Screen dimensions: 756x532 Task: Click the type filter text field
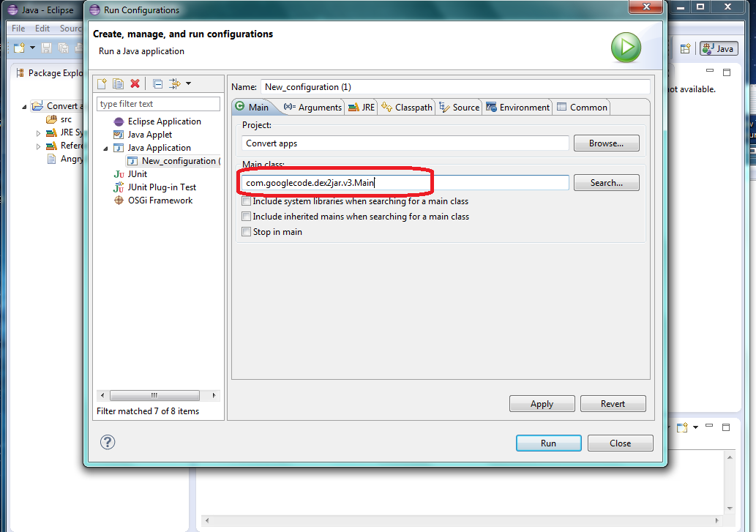(x=158, y=104)
